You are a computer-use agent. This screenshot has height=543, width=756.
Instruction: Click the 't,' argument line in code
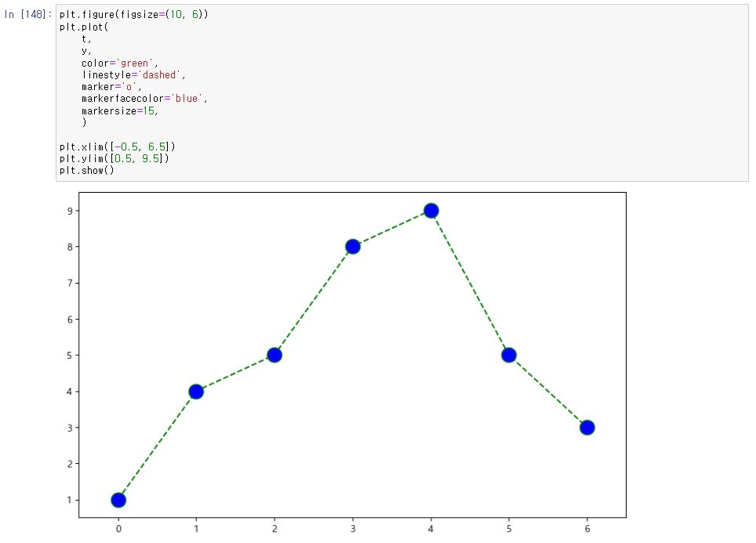(x=86, y=39)
